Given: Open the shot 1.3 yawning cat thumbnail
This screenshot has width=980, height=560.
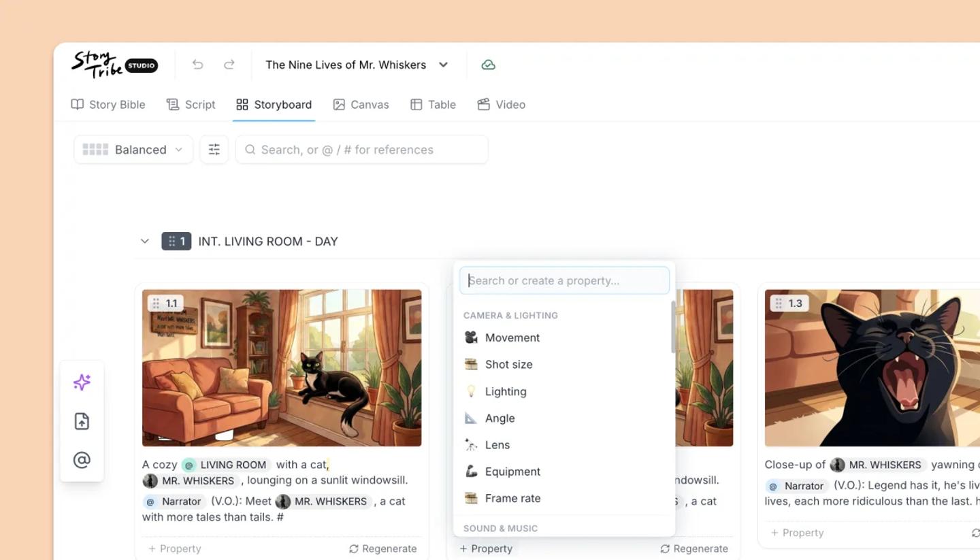Looking at the screenshot, I should (x=872, y=368).
